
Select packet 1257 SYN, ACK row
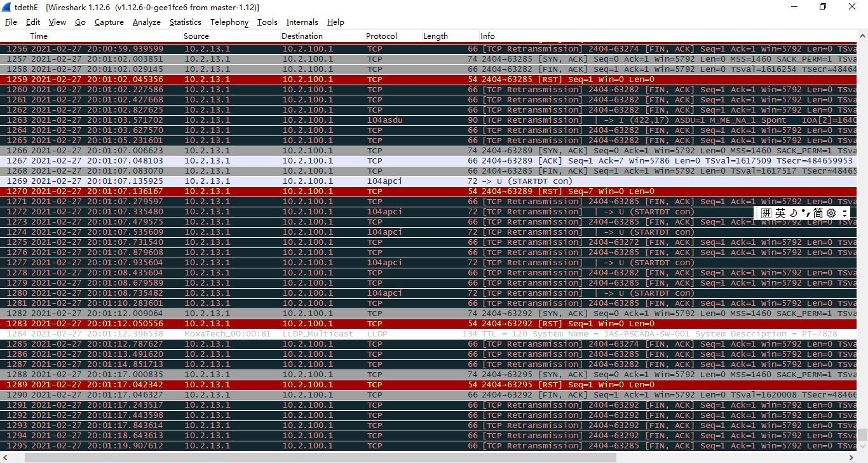[x=428, y=59]
